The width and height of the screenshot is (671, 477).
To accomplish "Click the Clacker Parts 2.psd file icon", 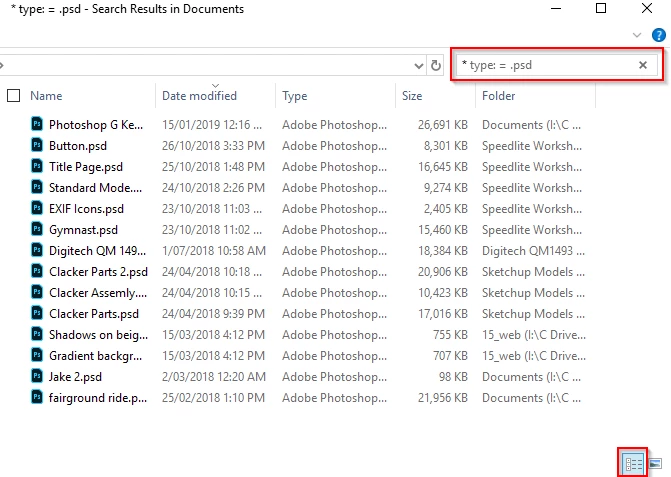I will coord(37,271).
